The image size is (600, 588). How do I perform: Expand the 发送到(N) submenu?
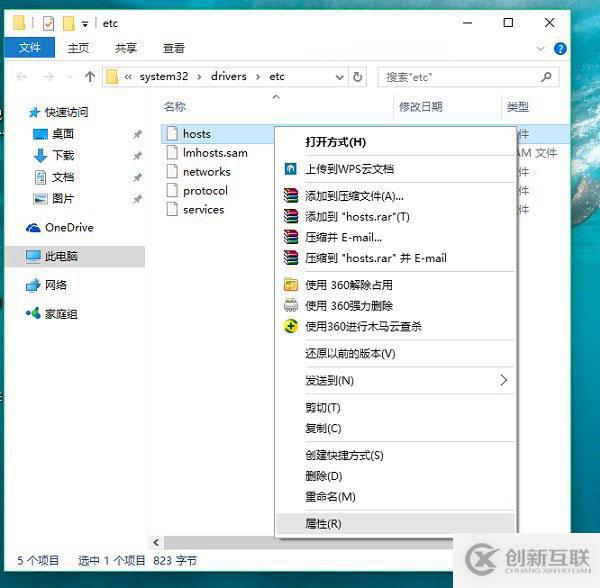point(396,380)
